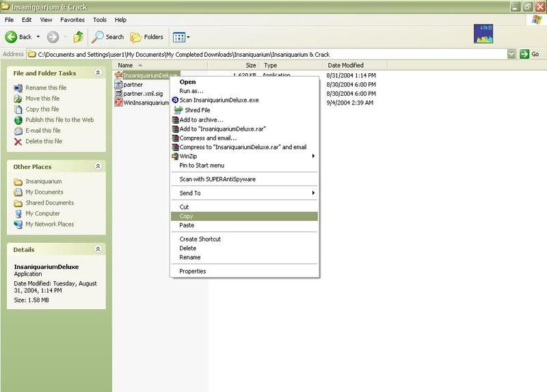Click the Delete this file icon
This screenshot has height=392, width=547.
[x=18, y=142]
